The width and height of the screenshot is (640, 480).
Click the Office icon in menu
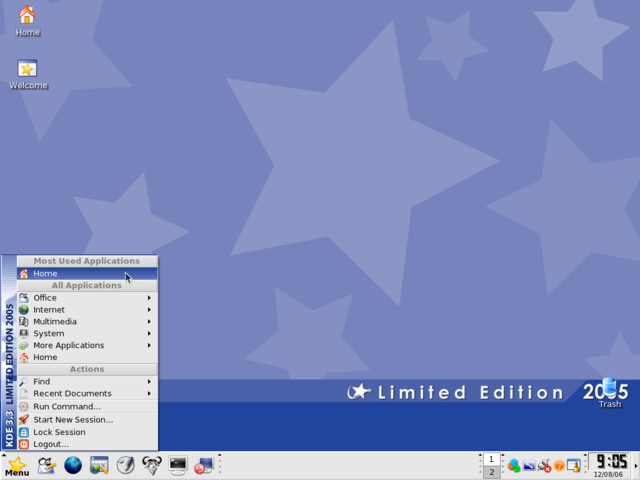click(x=24, y=298)
